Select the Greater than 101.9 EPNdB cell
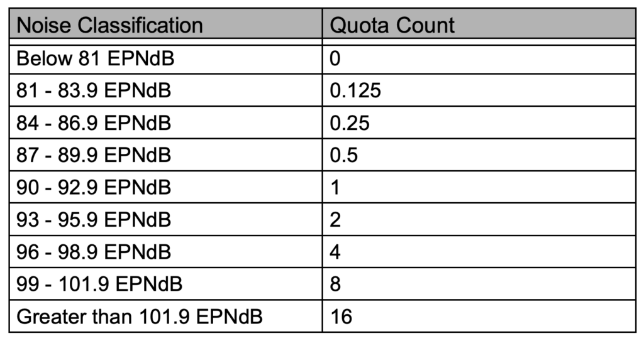644x341 pixels. click(139, 317)
